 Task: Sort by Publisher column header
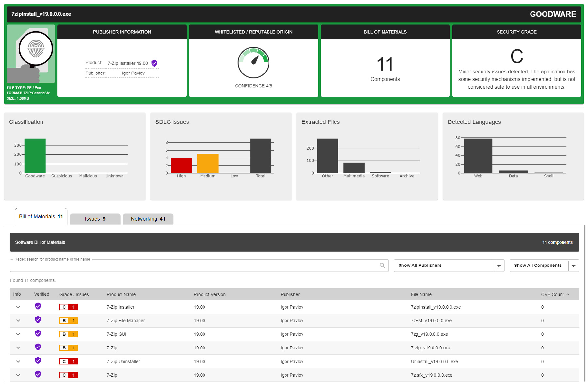(x=290, y=295)
